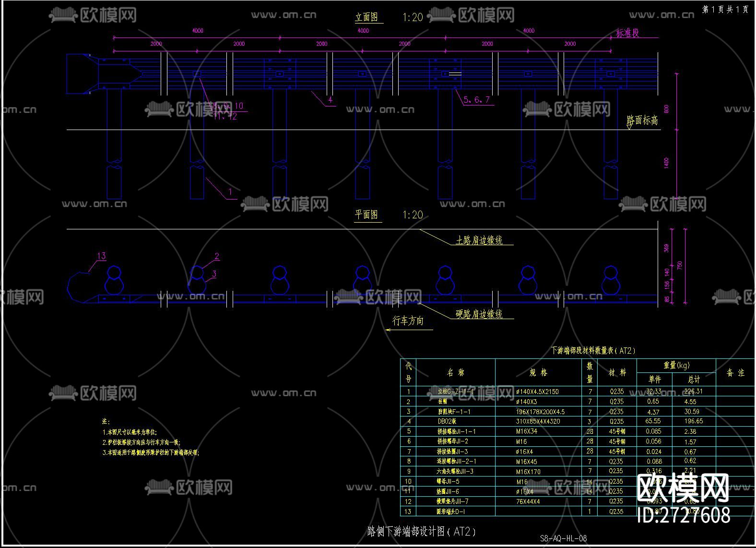Click the 下游端部段材料数量表 table title
Viewport: 756px width, 548px height.
(593, 351)
